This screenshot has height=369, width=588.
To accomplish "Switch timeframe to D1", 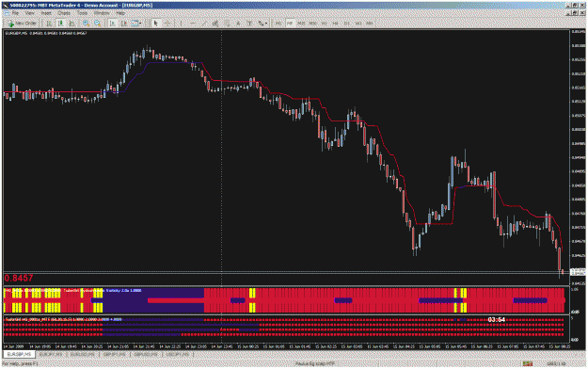I will coord(347,24).
